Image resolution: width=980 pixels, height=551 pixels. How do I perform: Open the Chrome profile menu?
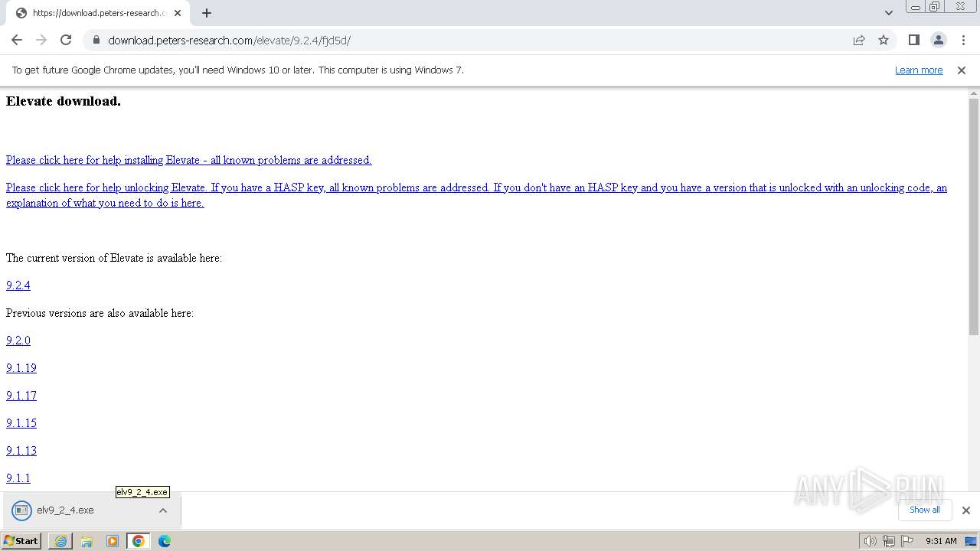point(938,40)
